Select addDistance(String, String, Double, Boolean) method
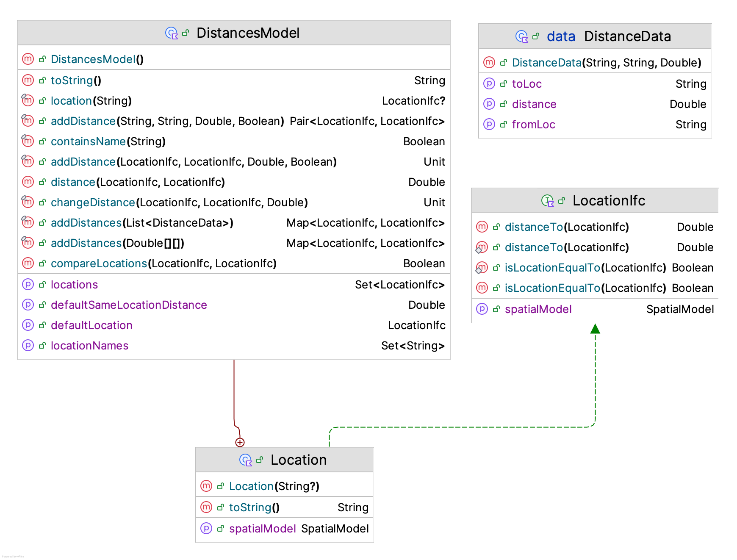This screenshot has height=560, width=737. point(167,121)
